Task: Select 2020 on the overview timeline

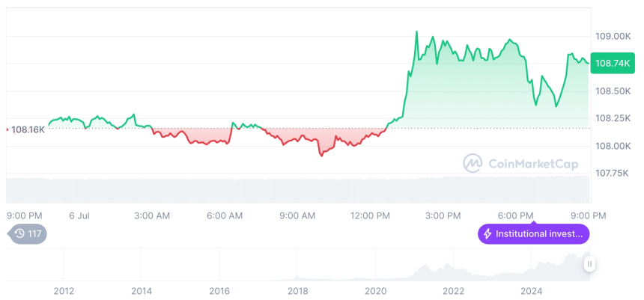Action: click(375, 290)
